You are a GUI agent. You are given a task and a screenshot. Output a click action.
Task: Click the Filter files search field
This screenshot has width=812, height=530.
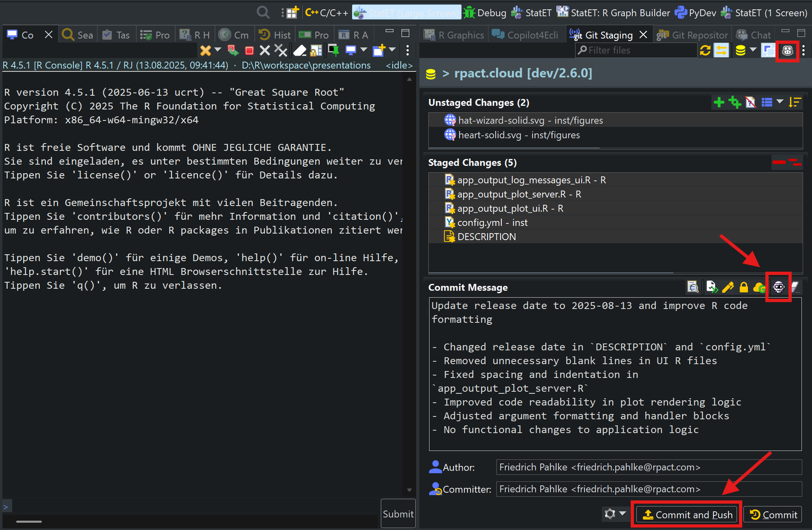(637, 50)
